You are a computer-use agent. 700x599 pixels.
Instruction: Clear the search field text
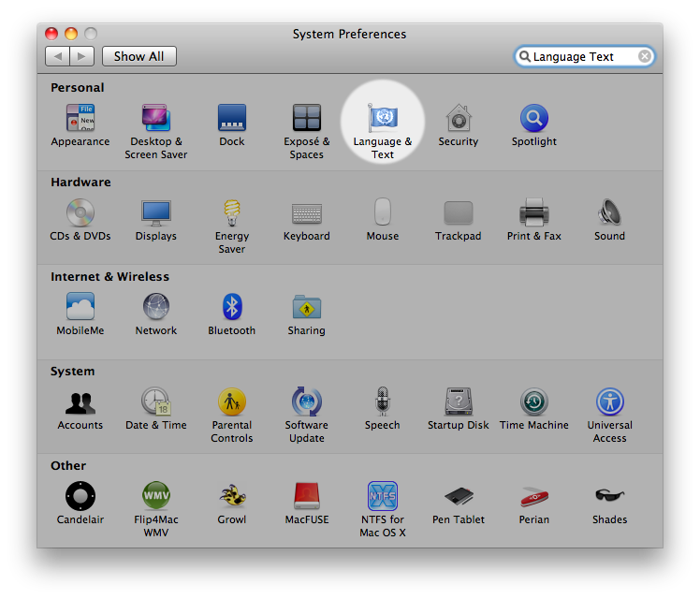[645, 56]
